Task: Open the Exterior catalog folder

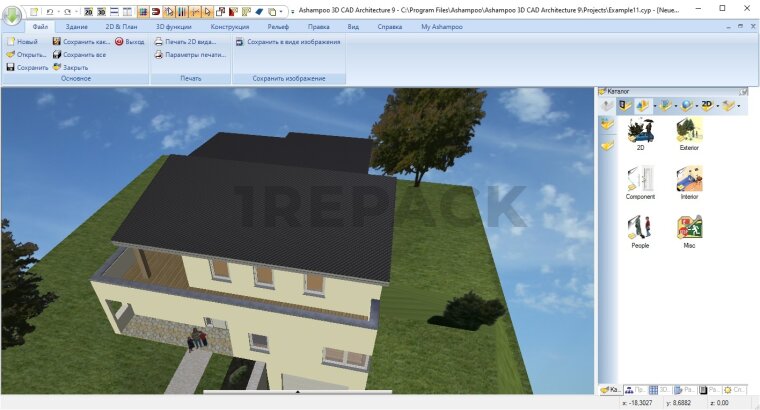Action: click(x=689, y=133)
